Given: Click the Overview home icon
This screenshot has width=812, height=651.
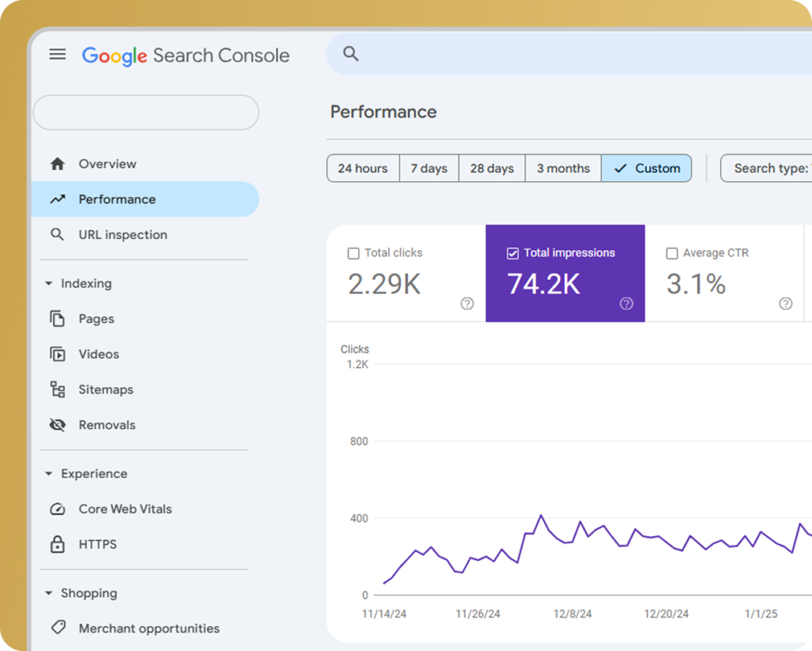Looking at the screenshot, I should tap(57, 164).
